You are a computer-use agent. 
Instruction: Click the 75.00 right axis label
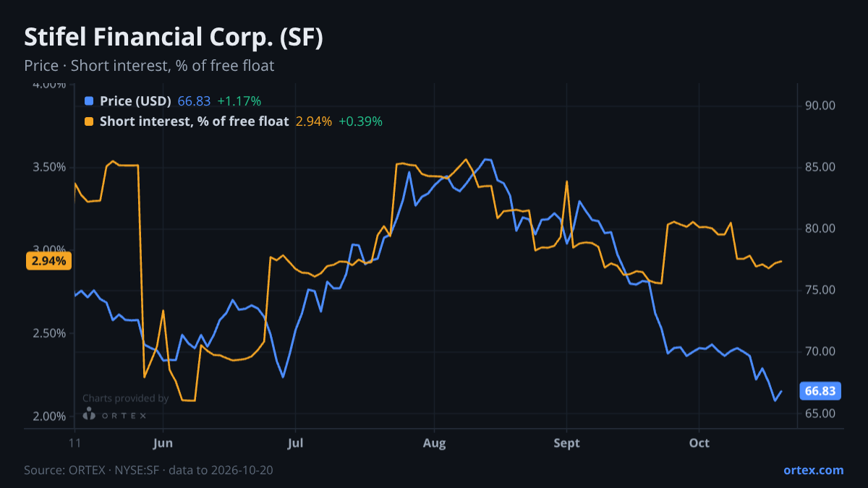pos(820,290)
